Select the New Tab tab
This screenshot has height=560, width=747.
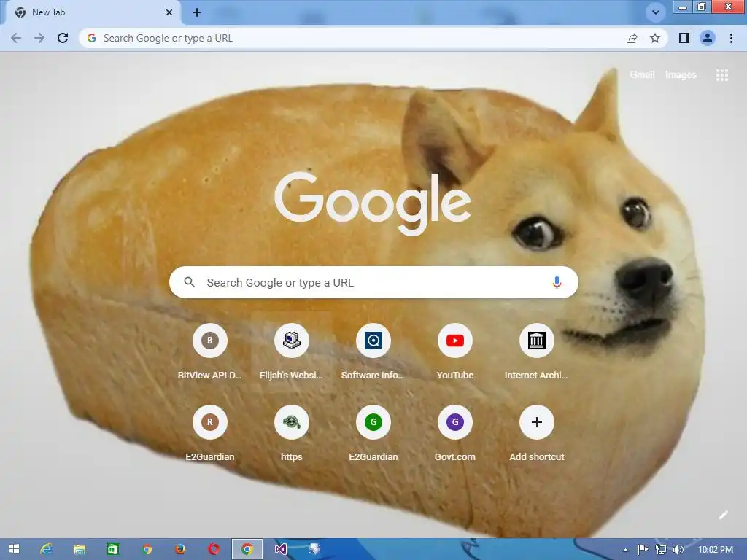[x=93, y=13]
